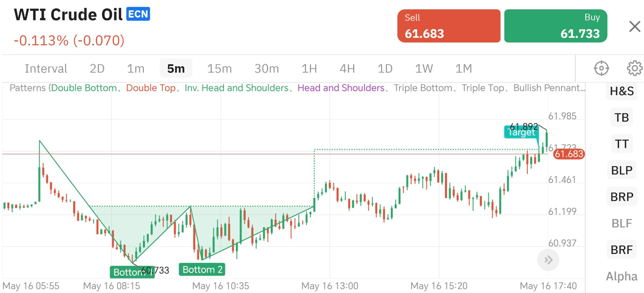Select the 1D interval tab

pos(385,68)
